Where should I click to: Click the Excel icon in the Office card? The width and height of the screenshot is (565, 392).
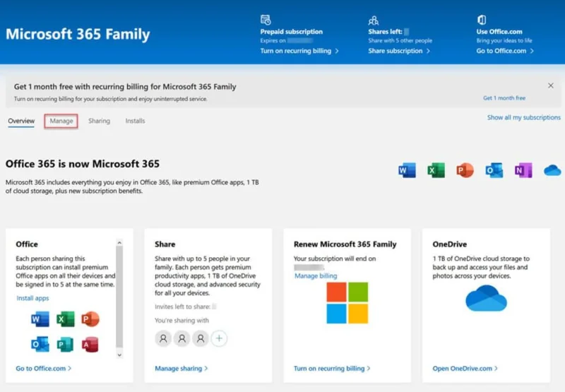[65, 319]
